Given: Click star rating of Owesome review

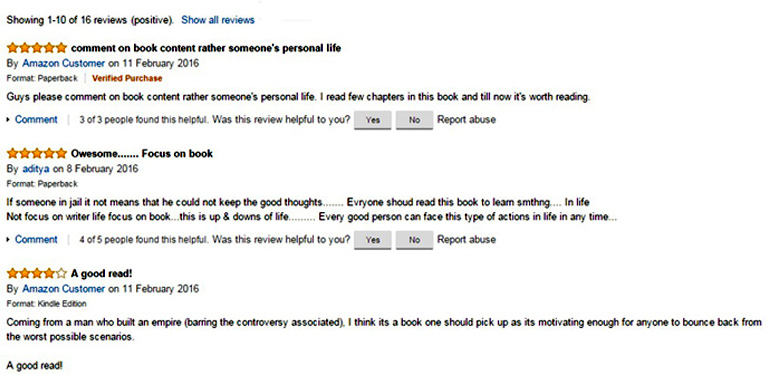Looking at the screenshot, I should pyautogui.click(x=37, y=153).
